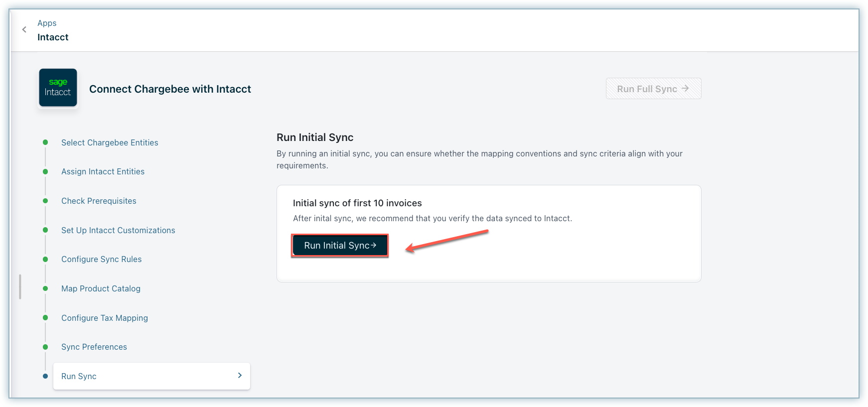Click the green dot beside Sync Preferences
Image resolution: width=868 pixels, height=407 pixels.
45,347
